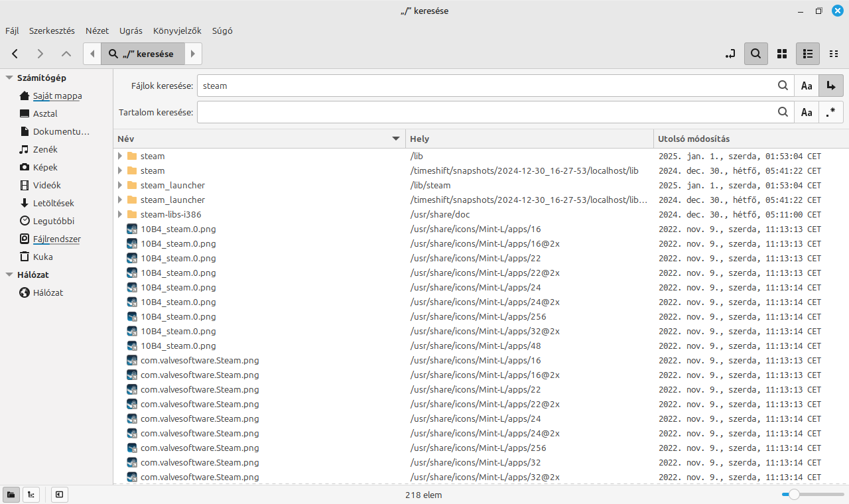Open the Szerkesztés menu

(x=52, y=31)
